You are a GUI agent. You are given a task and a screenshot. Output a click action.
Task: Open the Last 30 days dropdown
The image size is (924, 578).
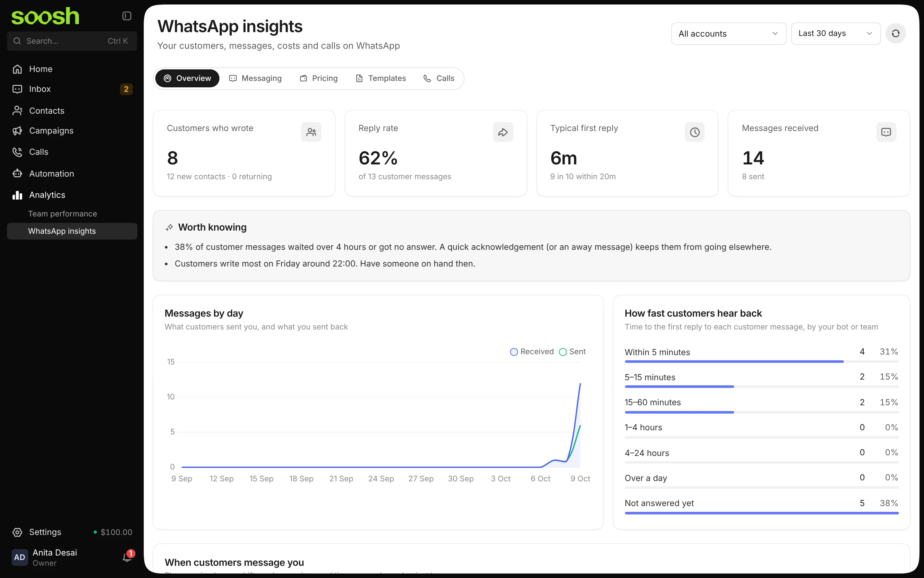(x=836, y=34)
